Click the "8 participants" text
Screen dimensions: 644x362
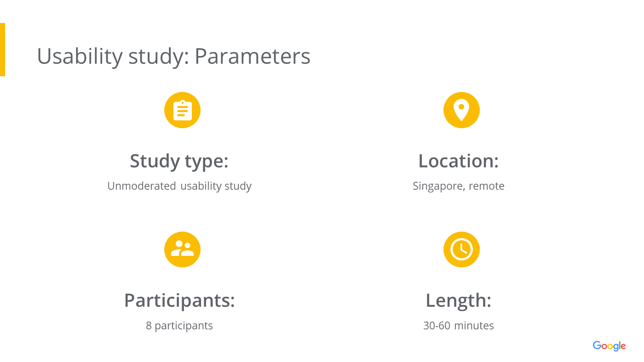pyautogui.click(x=179, y=326)
